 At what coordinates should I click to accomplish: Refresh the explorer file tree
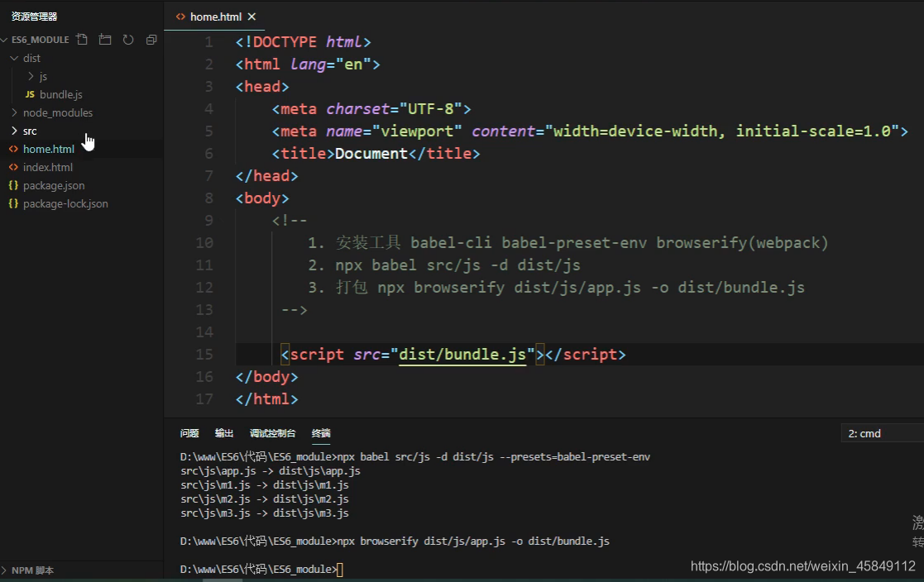click(x=128, y=40)
